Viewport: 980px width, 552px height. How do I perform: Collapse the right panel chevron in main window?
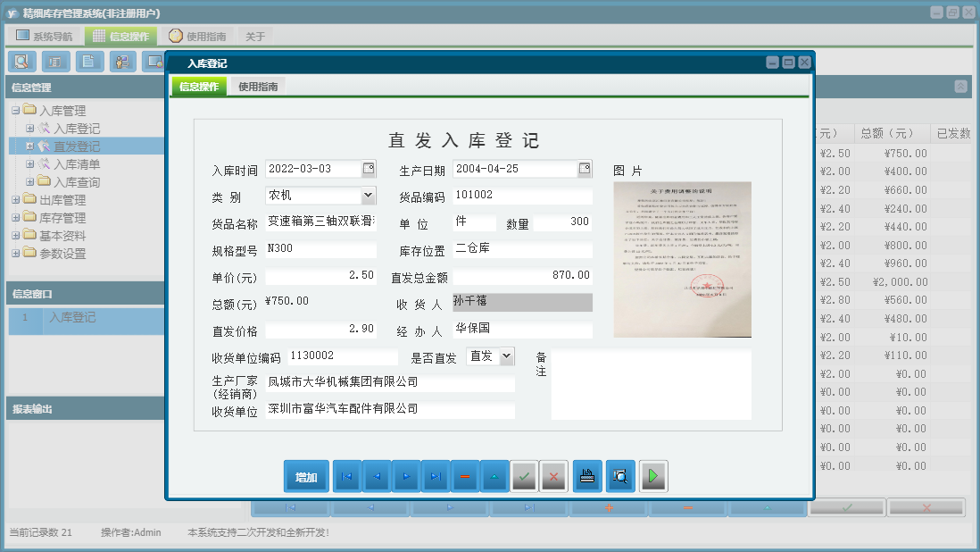pos(961,87)
